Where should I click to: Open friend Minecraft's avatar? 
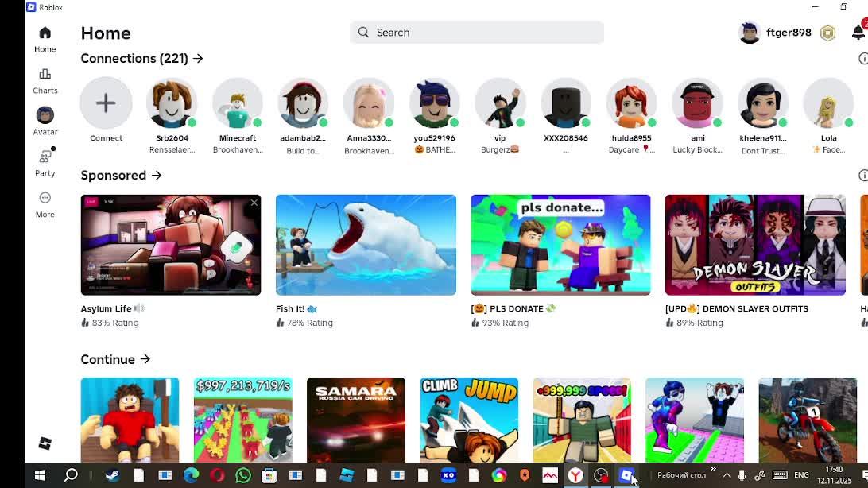coord(238,103)
